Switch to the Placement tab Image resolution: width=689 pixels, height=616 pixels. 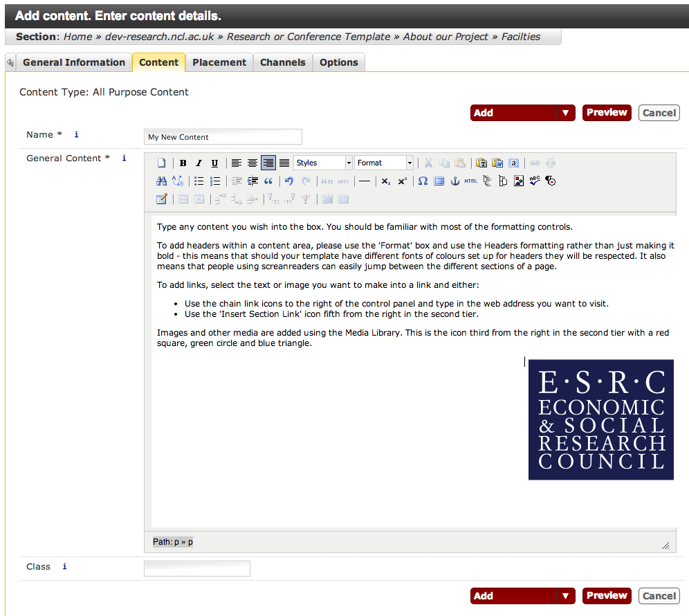point(219,62)
